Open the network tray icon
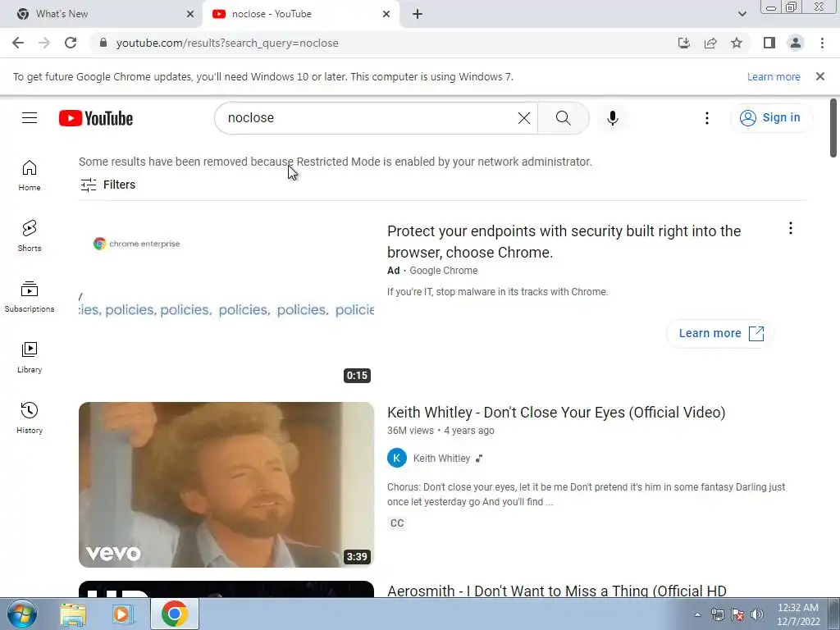840x630 pixels. coord(717,614)
